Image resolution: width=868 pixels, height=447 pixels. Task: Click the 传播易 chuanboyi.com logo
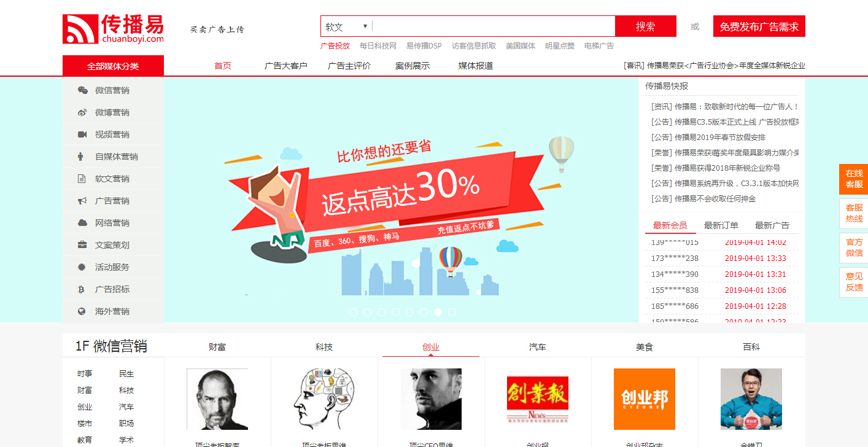pos(114,29)
